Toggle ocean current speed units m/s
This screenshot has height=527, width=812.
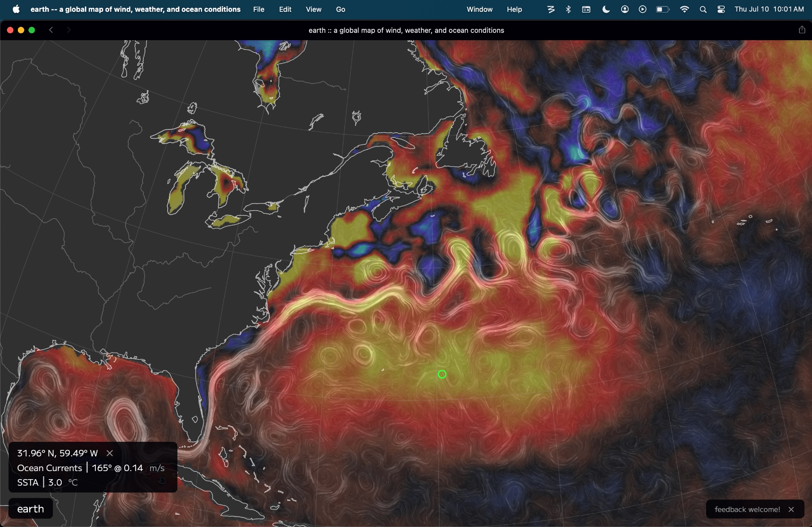pyautogui.click(x=157, y=468)
